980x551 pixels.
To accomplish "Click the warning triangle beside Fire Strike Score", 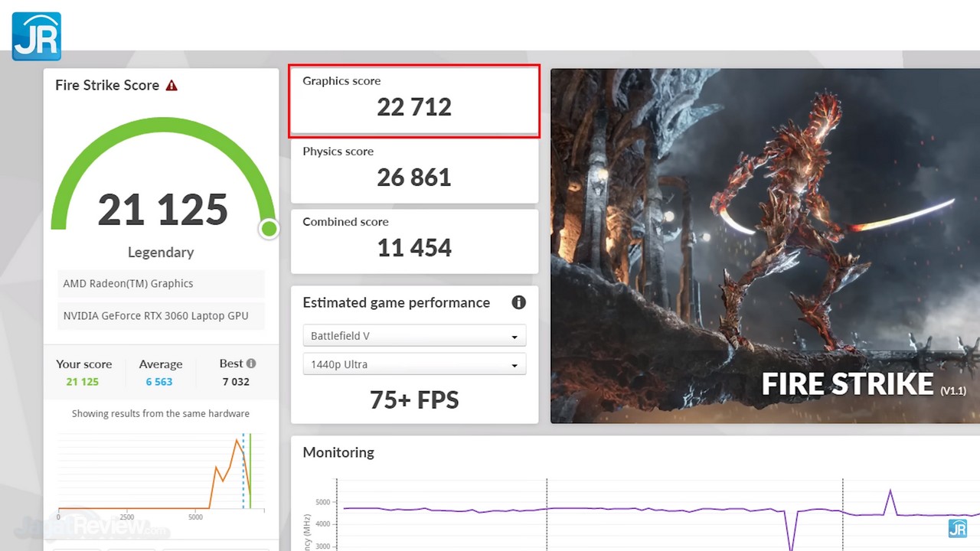I will (171, 86).
